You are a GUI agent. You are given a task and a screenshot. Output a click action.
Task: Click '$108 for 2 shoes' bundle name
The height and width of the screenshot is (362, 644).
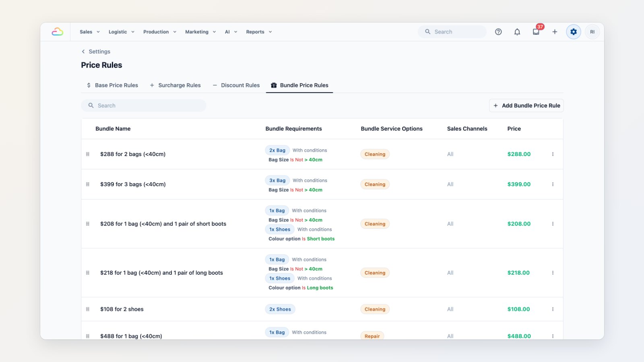click(x=122, y=309)
